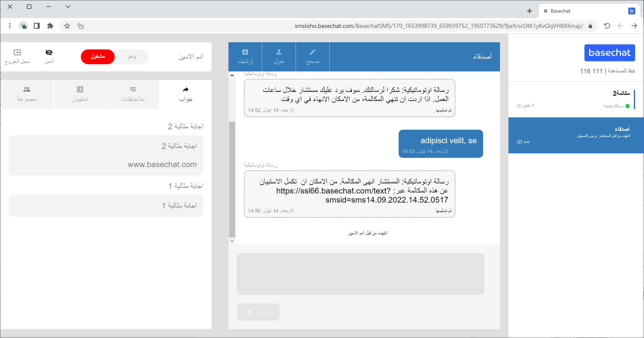Switch to the notes tab ملاحظات

pos(133,94)
